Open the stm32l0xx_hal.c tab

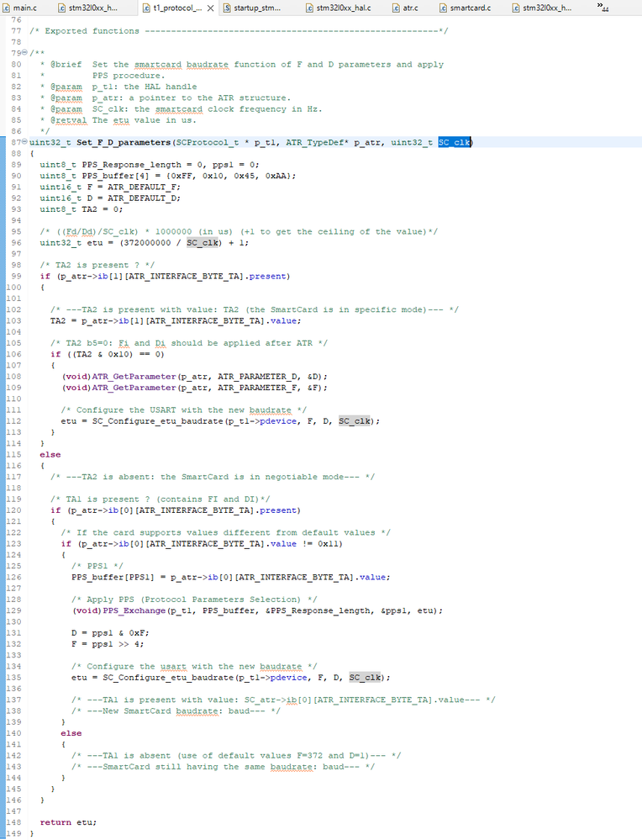coord(339,8)
